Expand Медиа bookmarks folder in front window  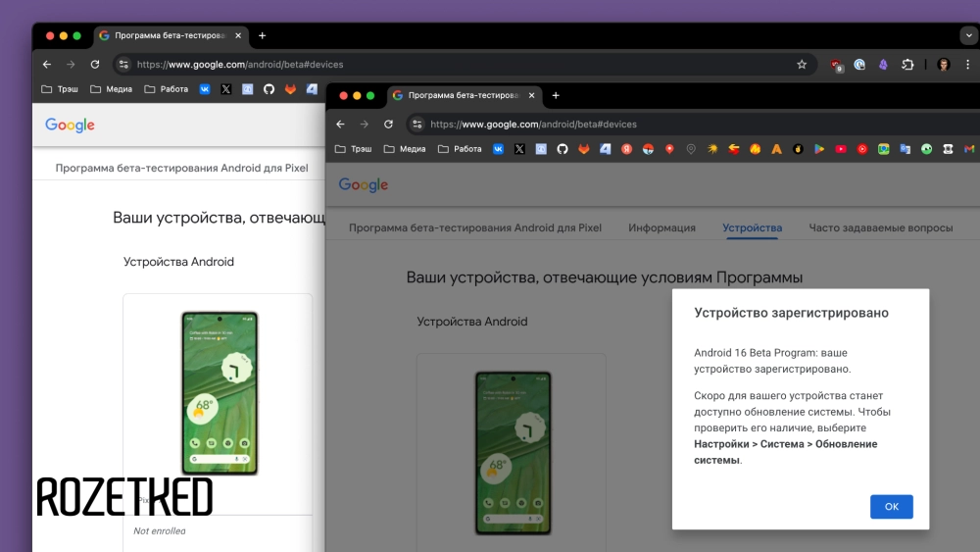tap(405, 149)
